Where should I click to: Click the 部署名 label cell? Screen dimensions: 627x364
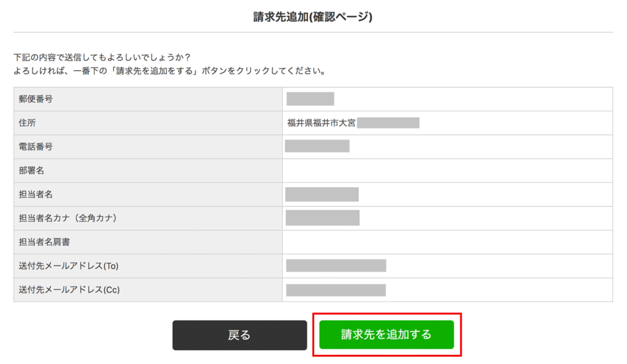point(32,171)
